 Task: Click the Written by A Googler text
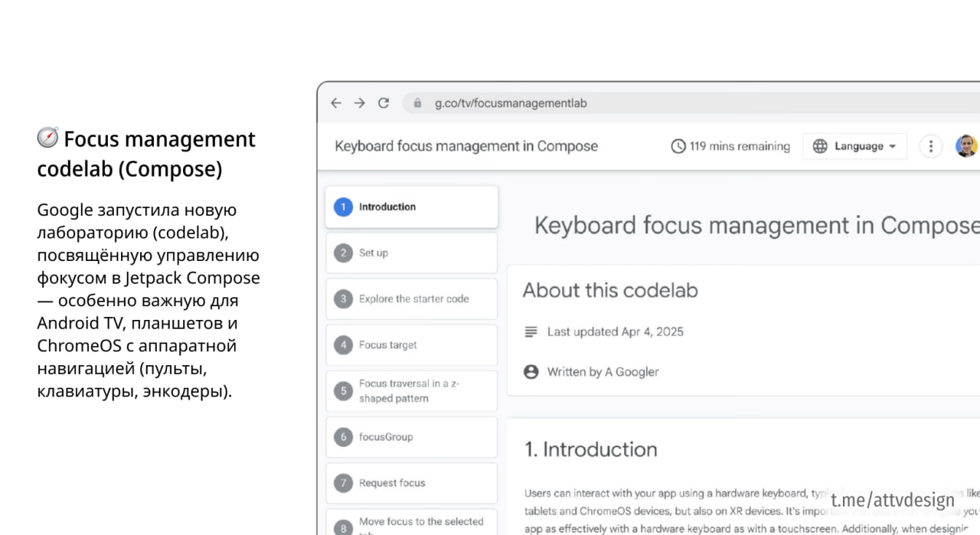click(603, 372)
